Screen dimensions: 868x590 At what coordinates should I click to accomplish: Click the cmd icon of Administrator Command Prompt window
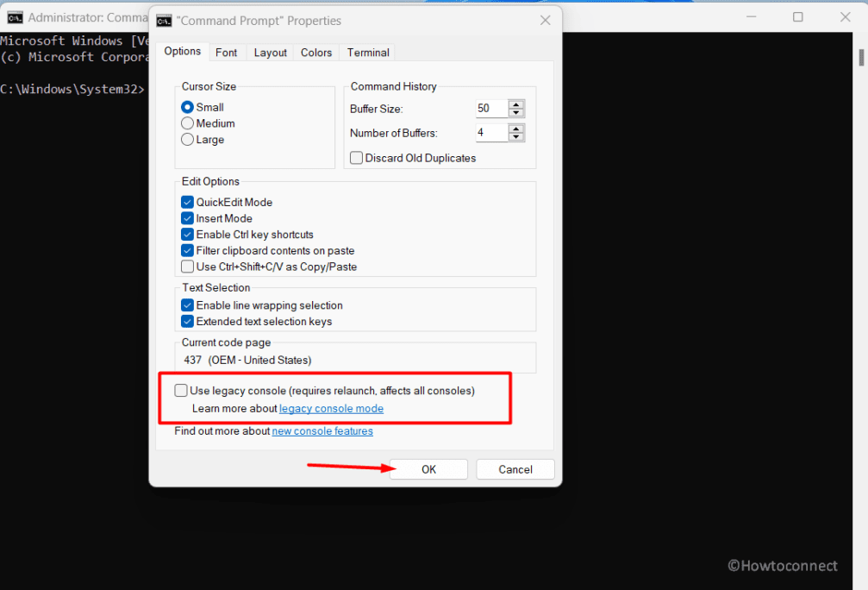15,18
